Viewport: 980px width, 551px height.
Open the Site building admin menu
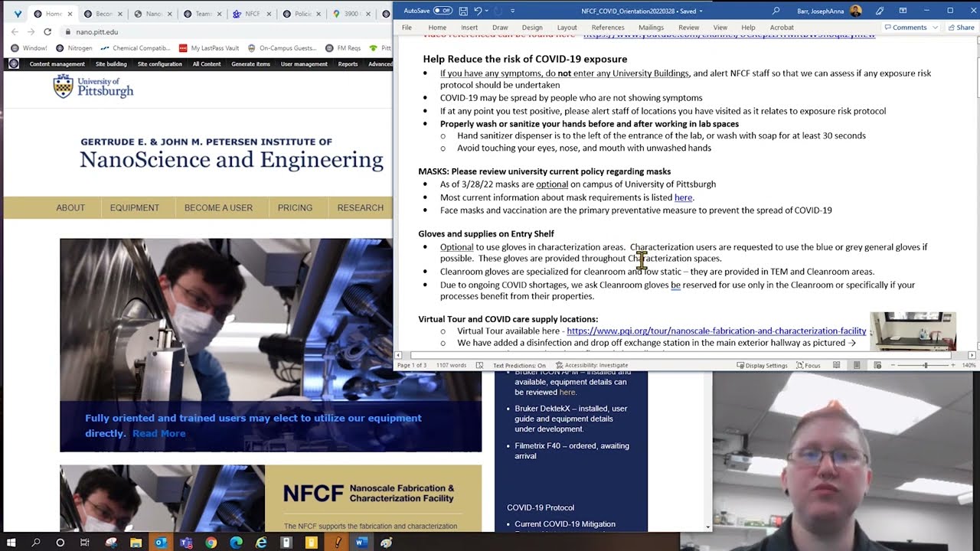[111, 64]
